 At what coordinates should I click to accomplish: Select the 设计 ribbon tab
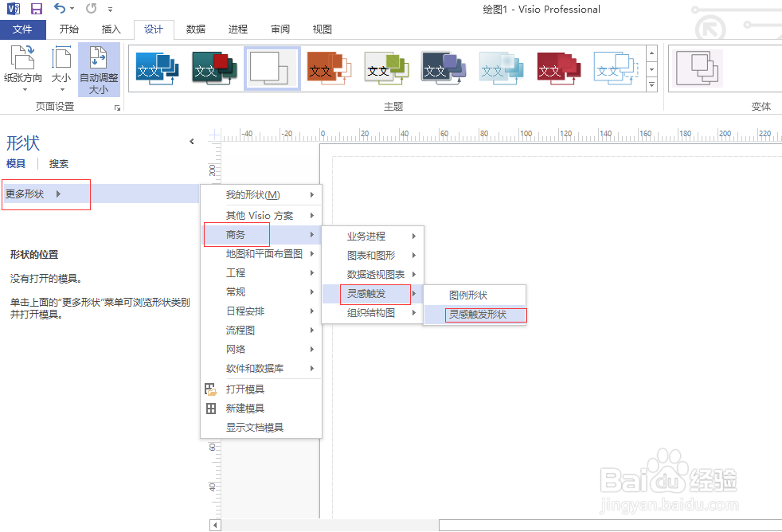[154, 29]
